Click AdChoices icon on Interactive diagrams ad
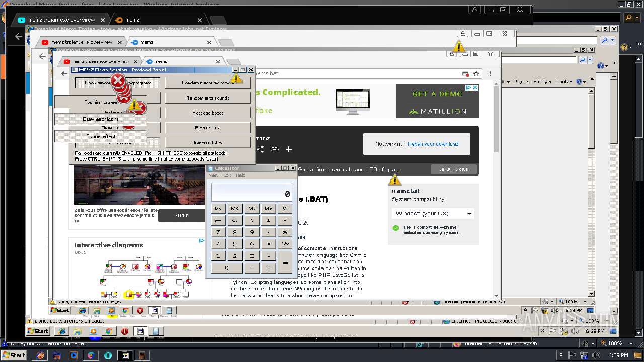This screenshot has height=362, width=644. (x=201, y=241)
